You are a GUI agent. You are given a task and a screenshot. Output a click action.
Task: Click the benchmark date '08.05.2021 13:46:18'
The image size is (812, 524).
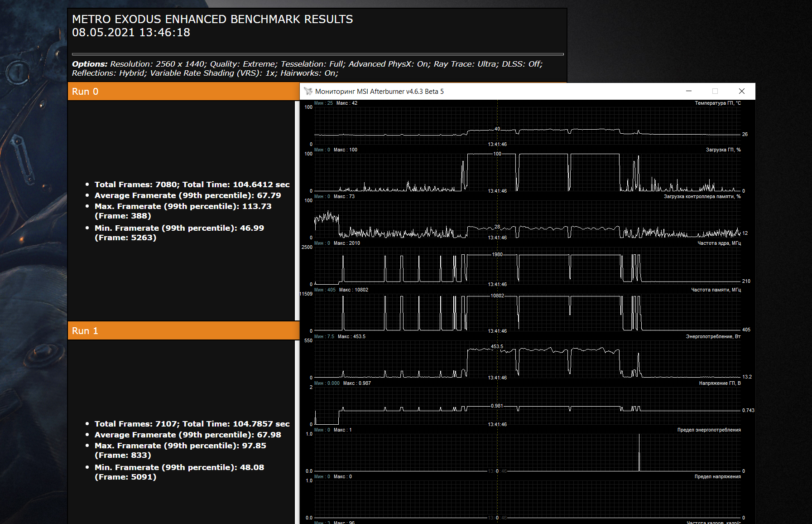pyautogui.click(x=131, y=32)
